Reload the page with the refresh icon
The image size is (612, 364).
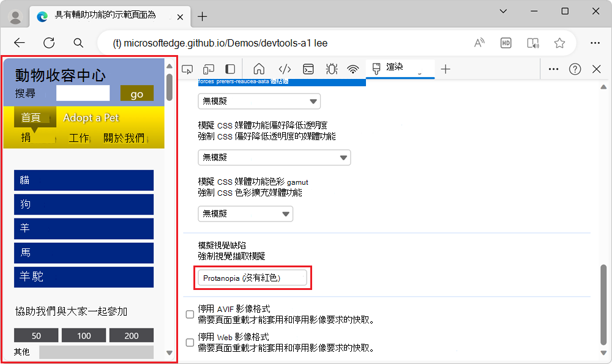(x=49, y=43)
